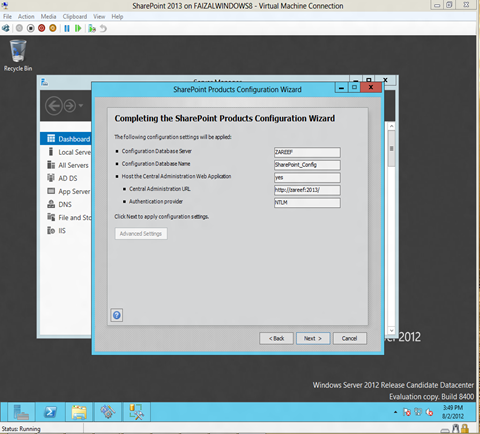Screen dimensions: 480x434
Task: Click the network tray icon
Action: [x=418, y=412]
